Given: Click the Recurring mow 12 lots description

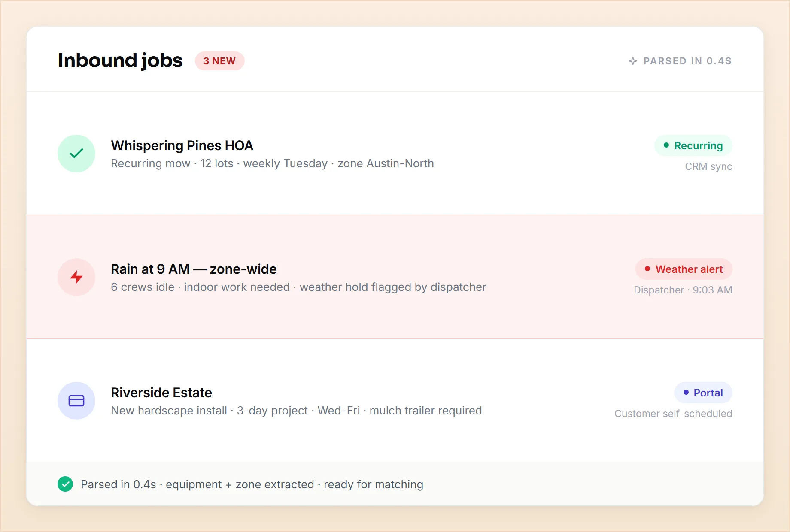Looking at the screenshot, I should coord(272,163).
